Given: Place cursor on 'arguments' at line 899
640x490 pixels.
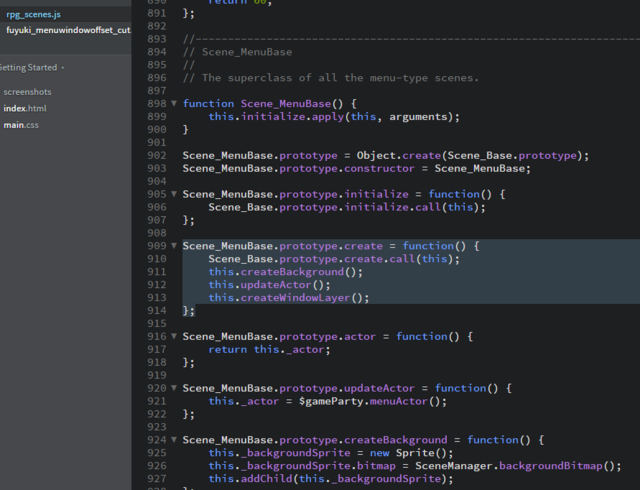Looking at the screenshot, I should coord(418,117).
